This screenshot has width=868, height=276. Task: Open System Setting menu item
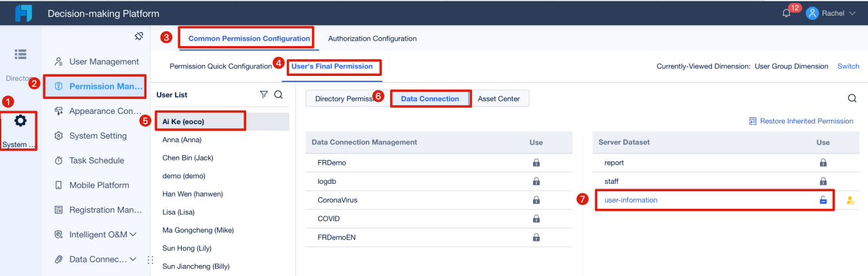[98, 136]
